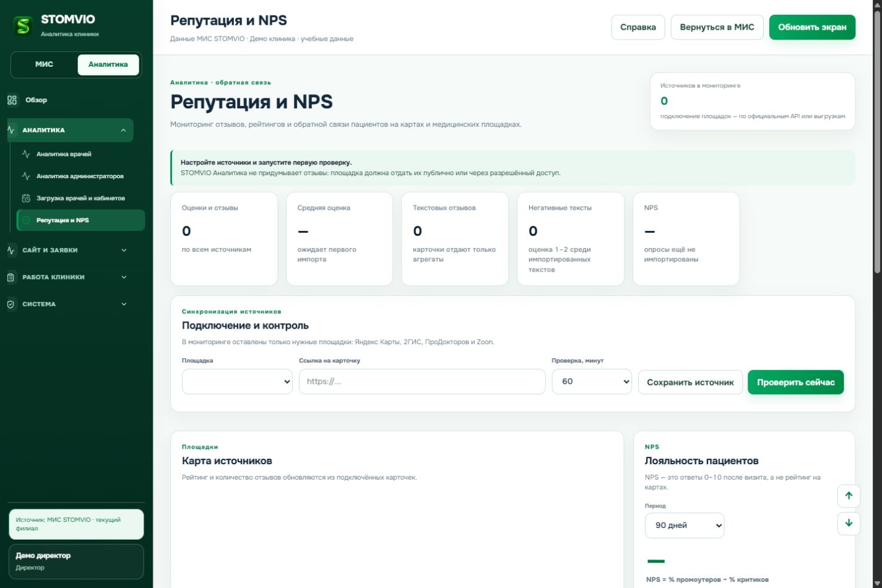Click the РАБОТА КЛИНИКИ clipboard icon

[11, 277]
